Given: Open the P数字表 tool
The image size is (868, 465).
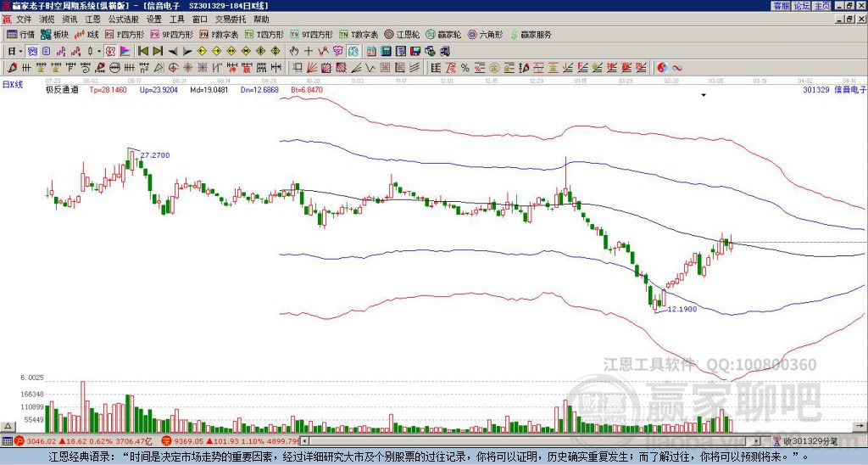Looking at the screenshot, I should [220, 34].
